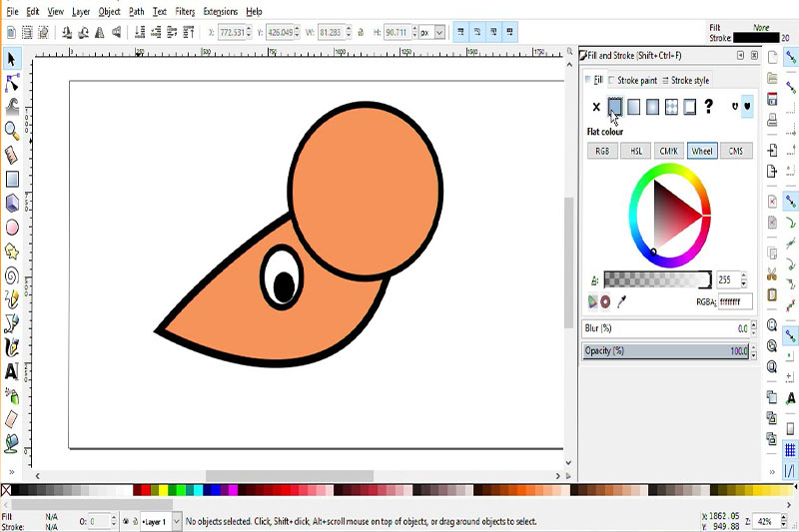Expand the Layer 1 dropdown
Screen dimensions: 799x532
(x=177, y=521)
